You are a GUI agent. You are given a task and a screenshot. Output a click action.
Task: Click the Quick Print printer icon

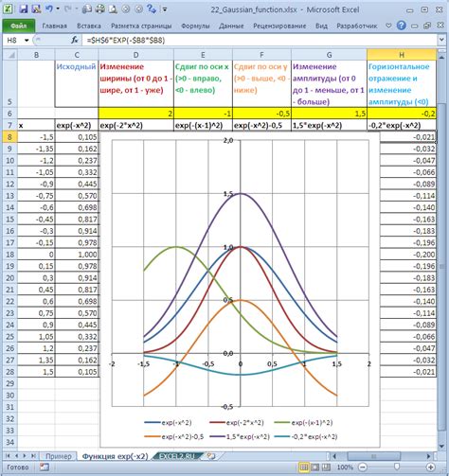point(99,9)
